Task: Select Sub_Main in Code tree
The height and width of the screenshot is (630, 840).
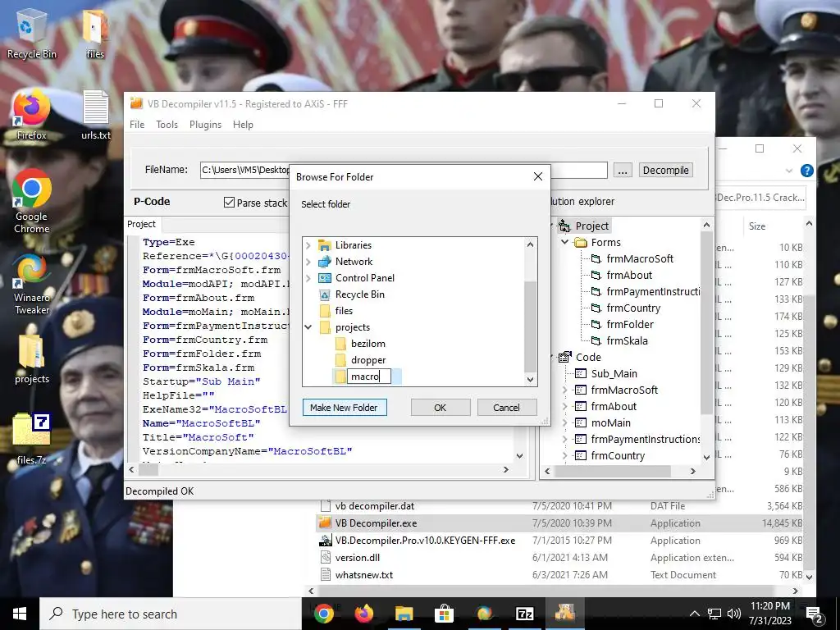Action: 614,374
